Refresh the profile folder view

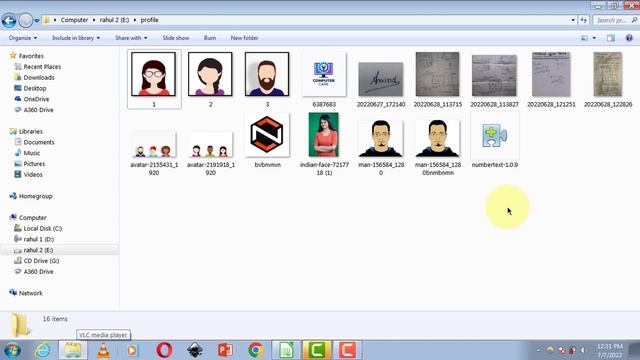pos(584,20)
